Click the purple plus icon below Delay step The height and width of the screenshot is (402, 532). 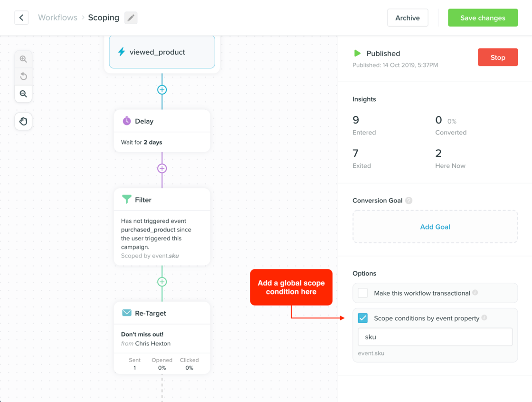(x=162, y=168)
